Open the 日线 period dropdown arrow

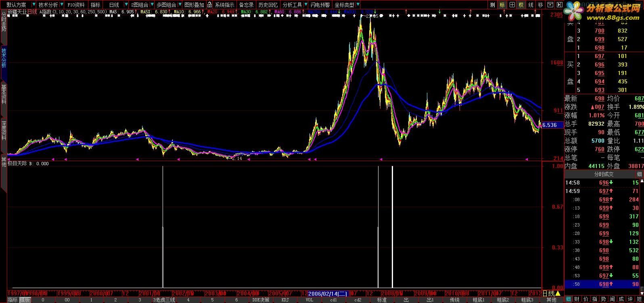126,5
